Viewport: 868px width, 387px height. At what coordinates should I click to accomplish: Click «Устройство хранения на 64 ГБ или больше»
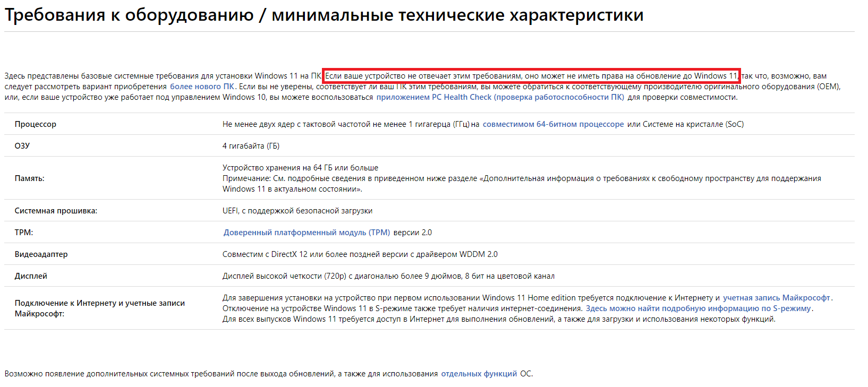(300, 168)
